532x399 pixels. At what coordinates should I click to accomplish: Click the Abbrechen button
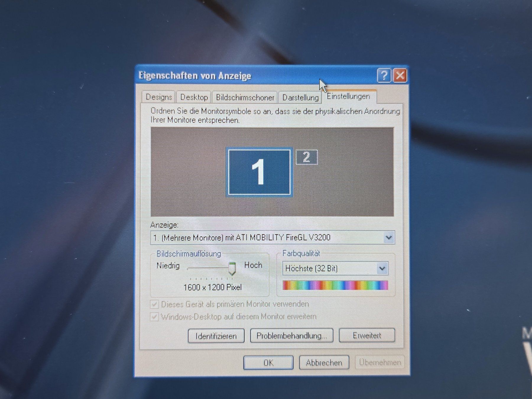pos(324,363)
